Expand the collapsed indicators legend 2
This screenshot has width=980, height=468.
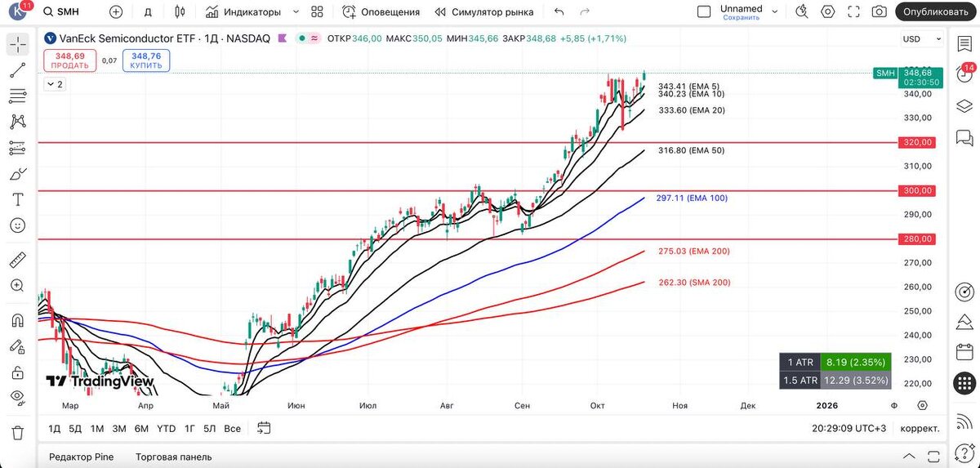tap(55, 84)
